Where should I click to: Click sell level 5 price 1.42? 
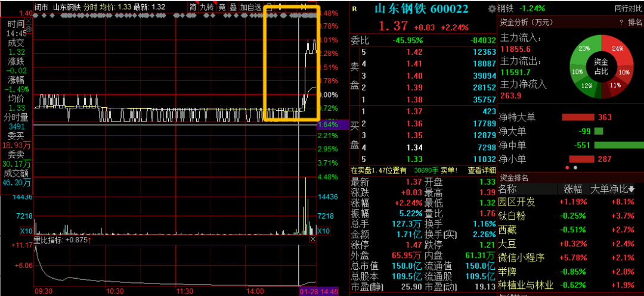pos(414,52)
